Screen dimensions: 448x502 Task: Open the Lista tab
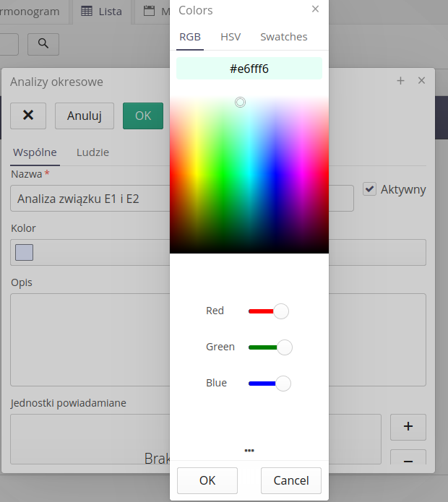point(101,12)
